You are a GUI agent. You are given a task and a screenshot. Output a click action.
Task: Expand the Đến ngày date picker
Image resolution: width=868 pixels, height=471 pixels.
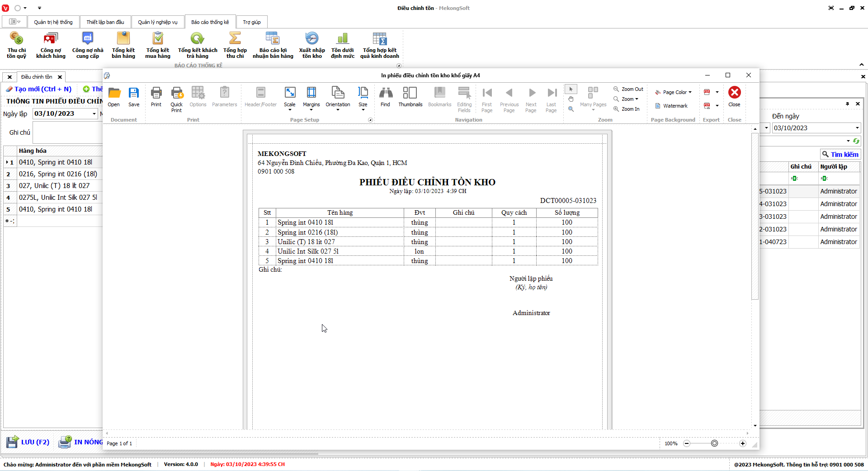[857, 128]
